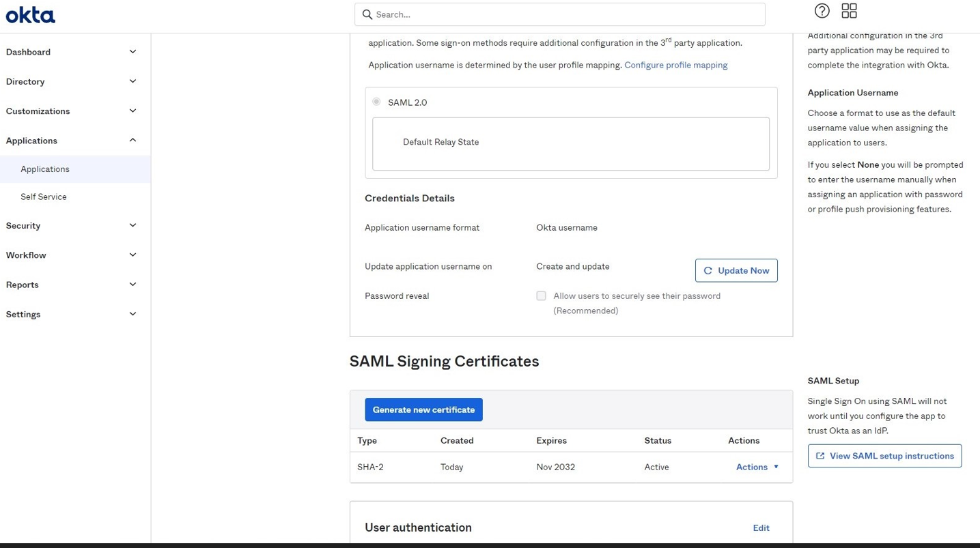Viewport: 980px width, 548px height.
Task: Click the refresh icon in Update Now
Action: tap(708, 271)
